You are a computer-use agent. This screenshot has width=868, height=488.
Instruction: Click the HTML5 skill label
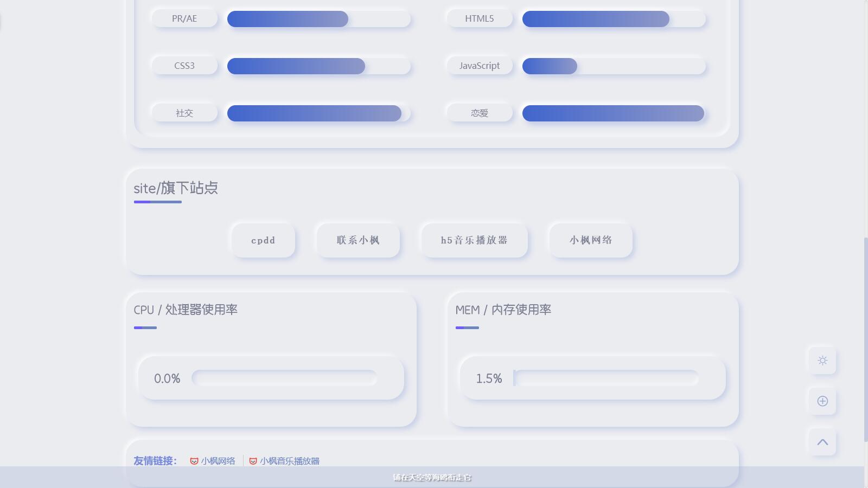pos(480,18)
